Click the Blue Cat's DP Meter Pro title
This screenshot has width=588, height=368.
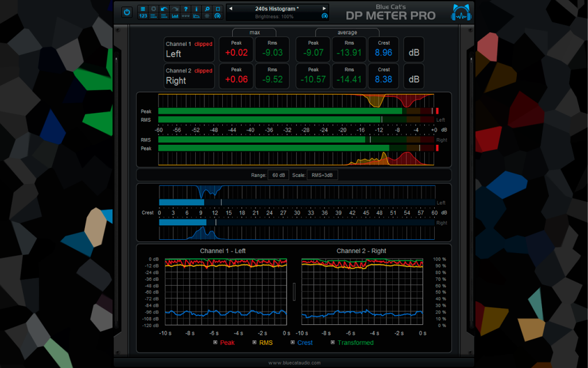[x=390, y=13]
